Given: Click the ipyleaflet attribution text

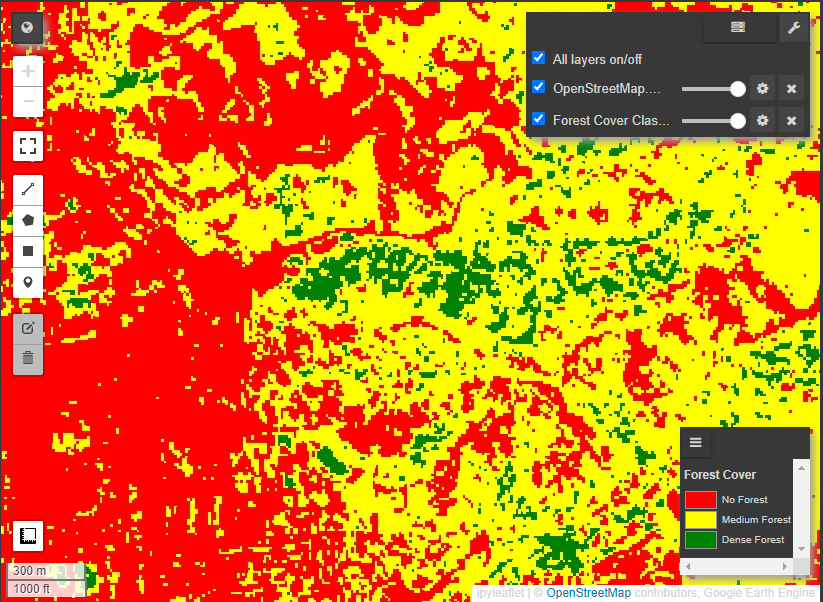Looking at the screenshot, I should tap(500, 593).
